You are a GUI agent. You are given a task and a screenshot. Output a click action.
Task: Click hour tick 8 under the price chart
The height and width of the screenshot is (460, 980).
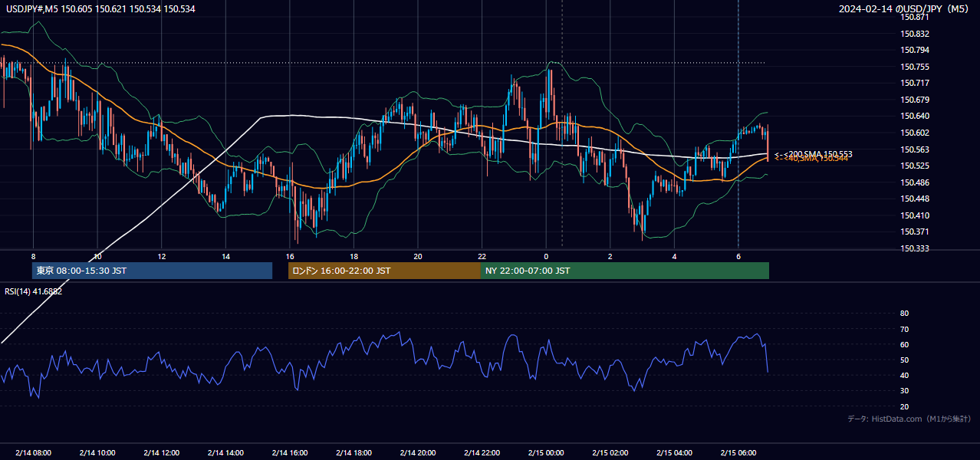(33, 256)
